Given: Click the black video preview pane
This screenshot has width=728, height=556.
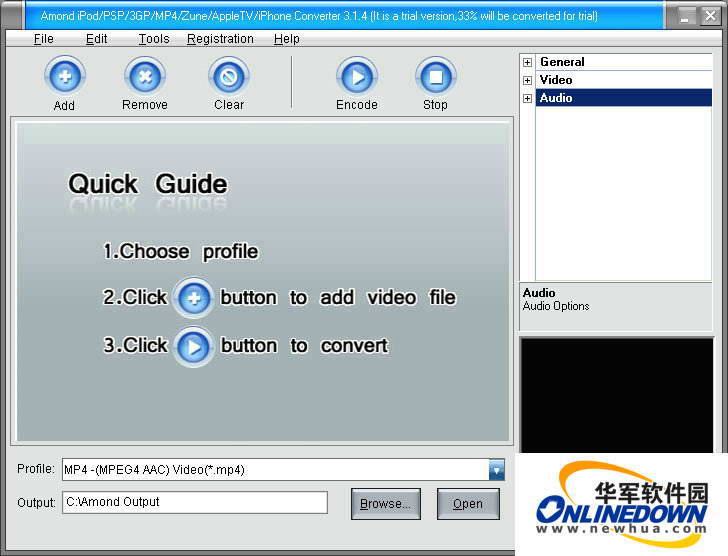Looking at the screenshot, I should pyautogui.click(x=617, y=395).
